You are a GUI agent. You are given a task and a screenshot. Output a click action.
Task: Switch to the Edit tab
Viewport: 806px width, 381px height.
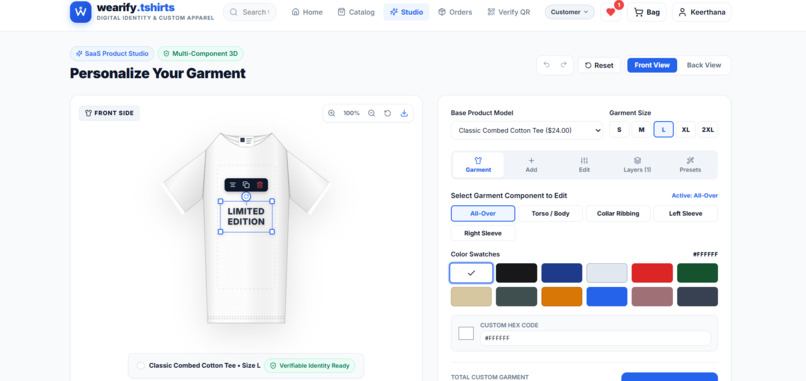click(x=584, y=165)
